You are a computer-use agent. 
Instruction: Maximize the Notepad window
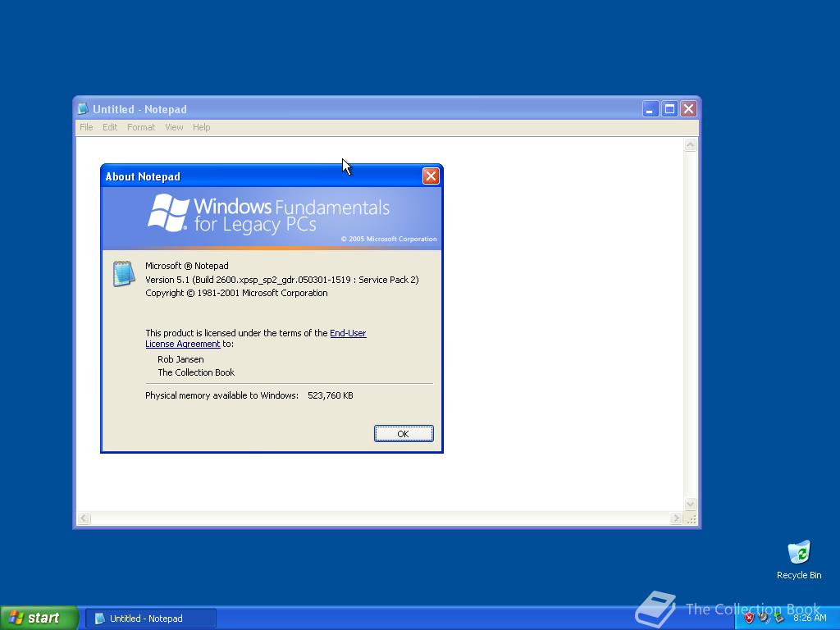[669, 109]
